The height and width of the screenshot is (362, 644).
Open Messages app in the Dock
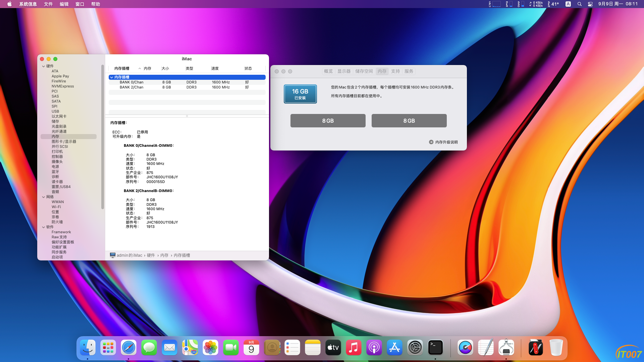point(149,348)
